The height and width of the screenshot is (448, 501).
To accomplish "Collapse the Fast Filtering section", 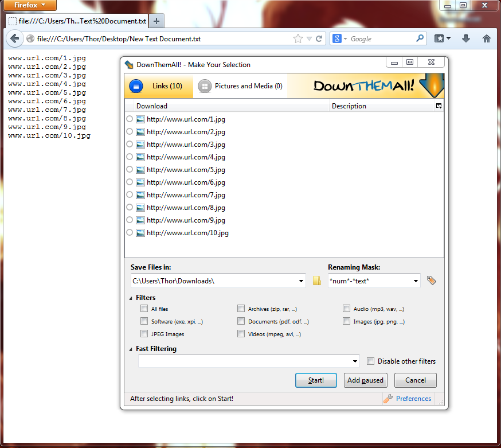I will point(131,349).
